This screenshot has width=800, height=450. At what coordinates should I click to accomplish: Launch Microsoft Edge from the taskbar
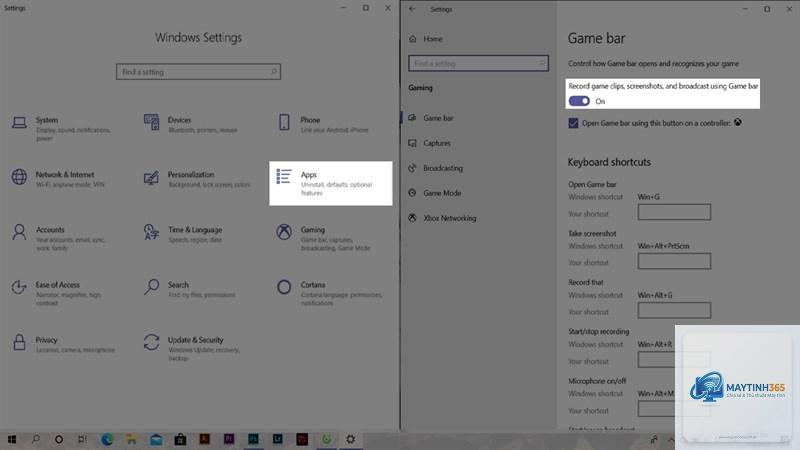(107, 439)
